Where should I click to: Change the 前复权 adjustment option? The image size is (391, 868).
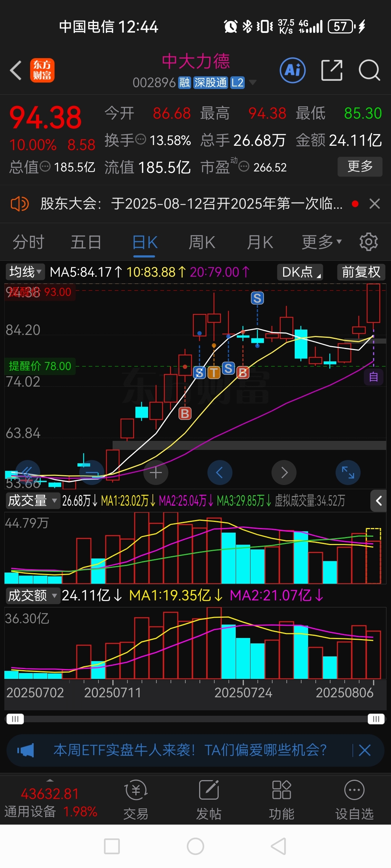point(361,272)
